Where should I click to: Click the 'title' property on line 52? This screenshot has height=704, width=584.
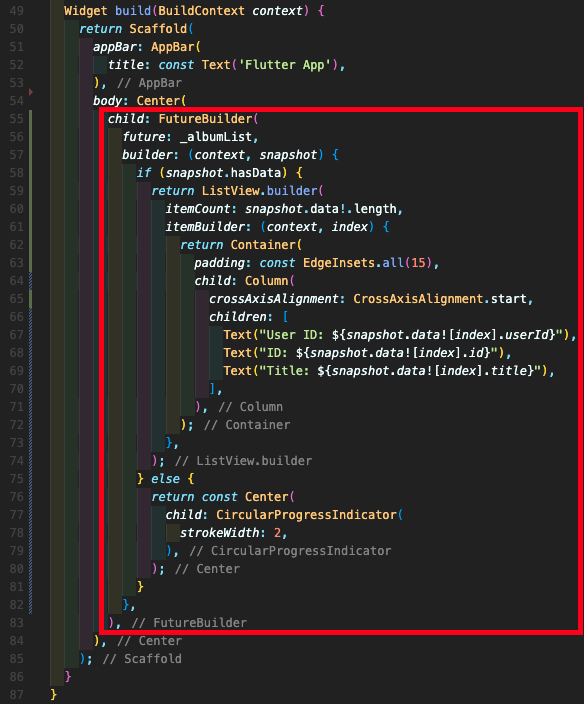point(125,65)
